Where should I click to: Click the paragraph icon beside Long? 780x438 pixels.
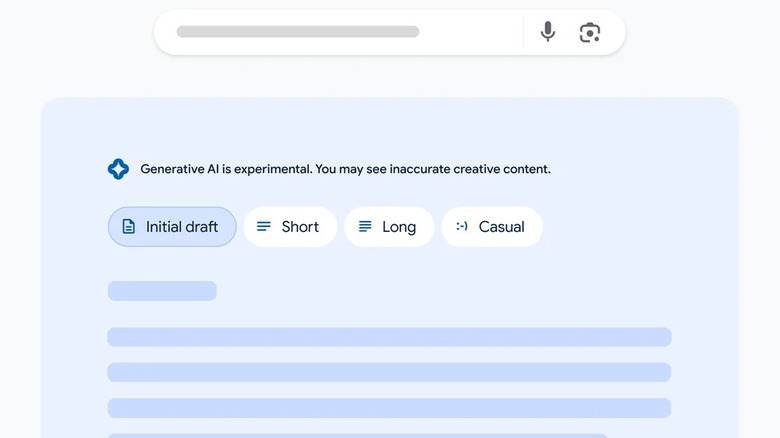(x=365, y=227)
